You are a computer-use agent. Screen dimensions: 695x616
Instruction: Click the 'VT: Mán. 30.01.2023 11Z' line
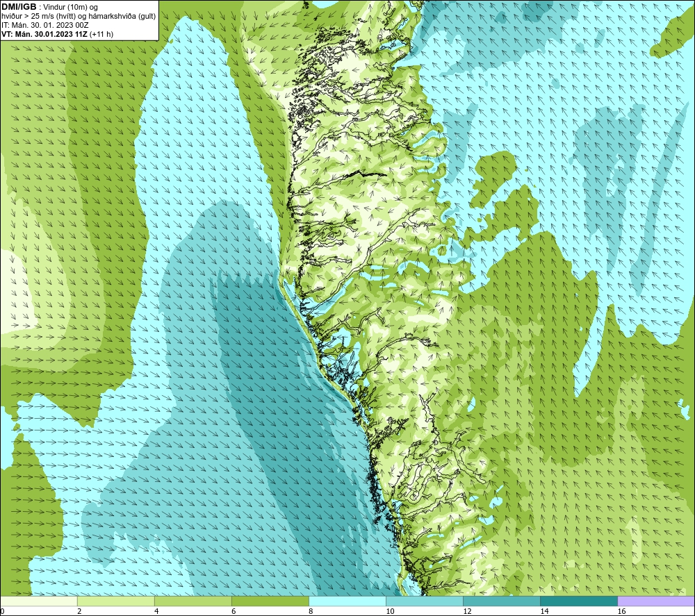(x=44, y=35)
